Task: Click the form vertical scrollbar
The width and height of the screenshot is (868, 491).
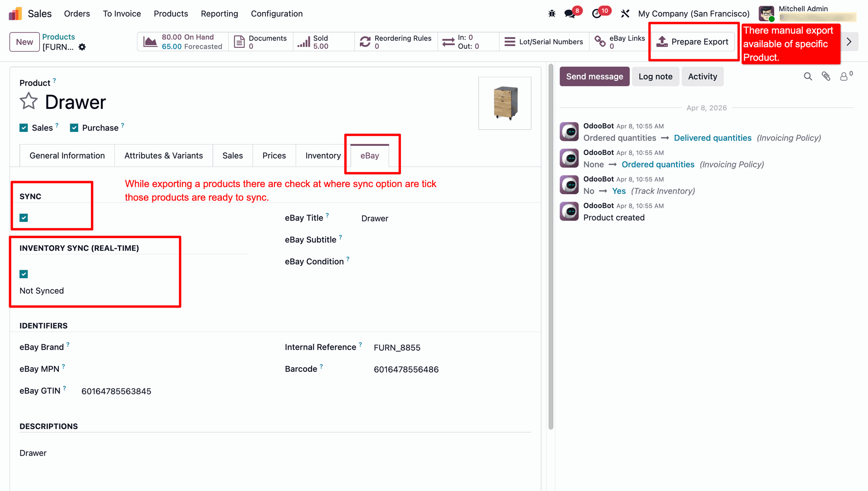Action: [x=551, y=247]
